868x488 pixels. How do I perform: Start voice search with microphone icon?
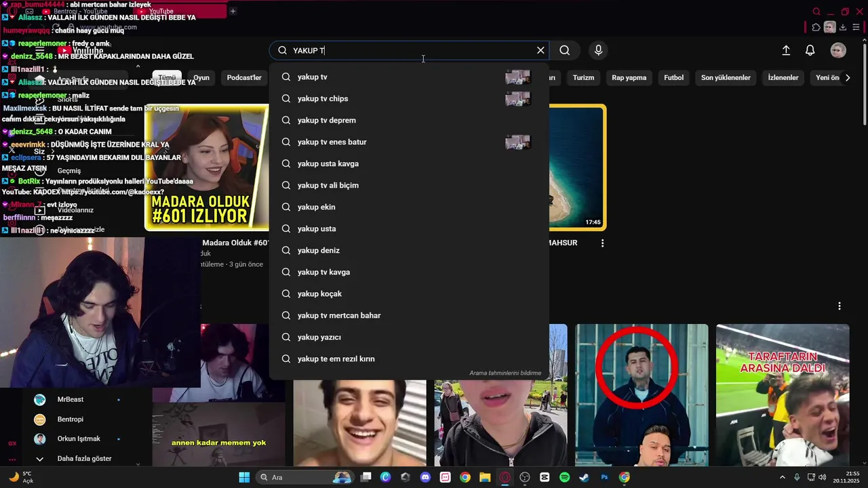pos(598,50)
